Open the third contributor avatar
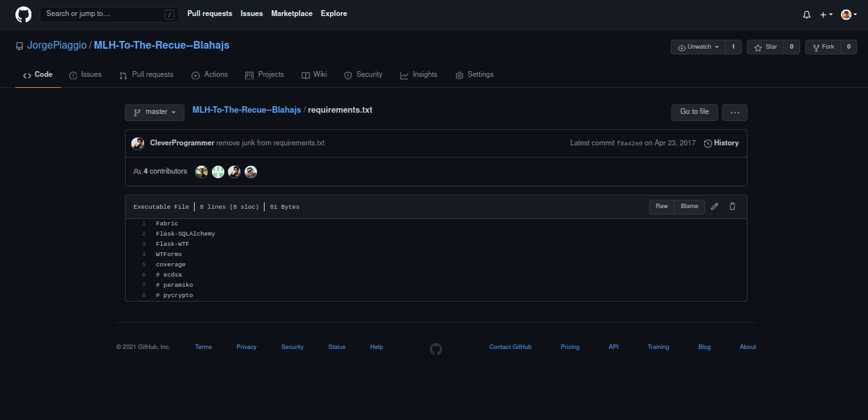Image resolution: width=868 pixels, height=420 pixels. coord(234,172)
